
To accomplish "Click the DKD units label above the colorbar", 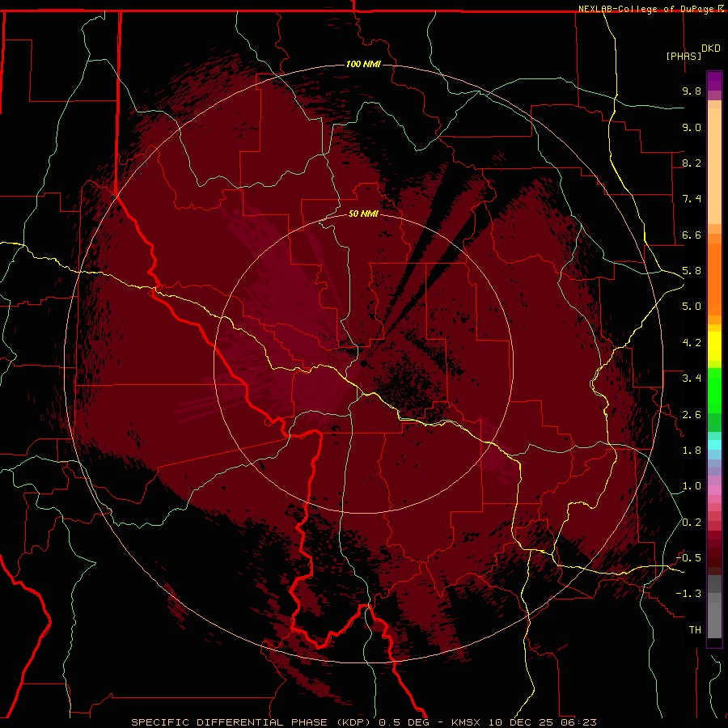I will [711, 49].
